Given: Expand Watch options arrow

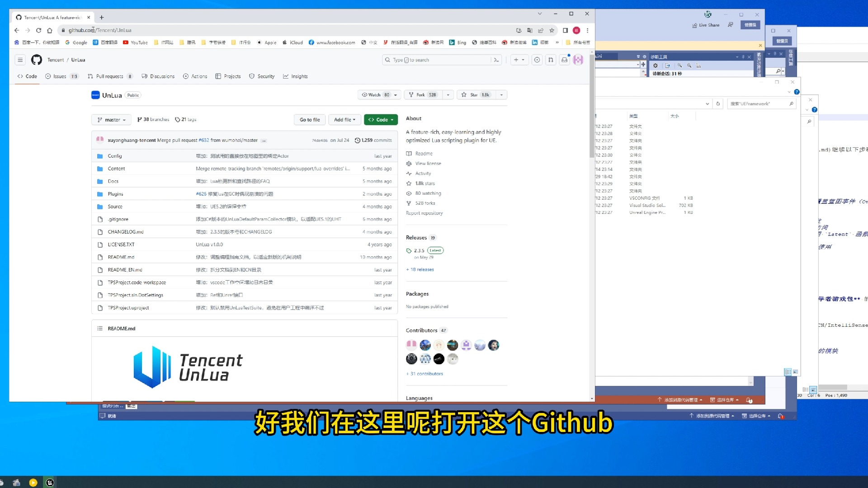Looking at the screenshot, I should coord(396,95).
